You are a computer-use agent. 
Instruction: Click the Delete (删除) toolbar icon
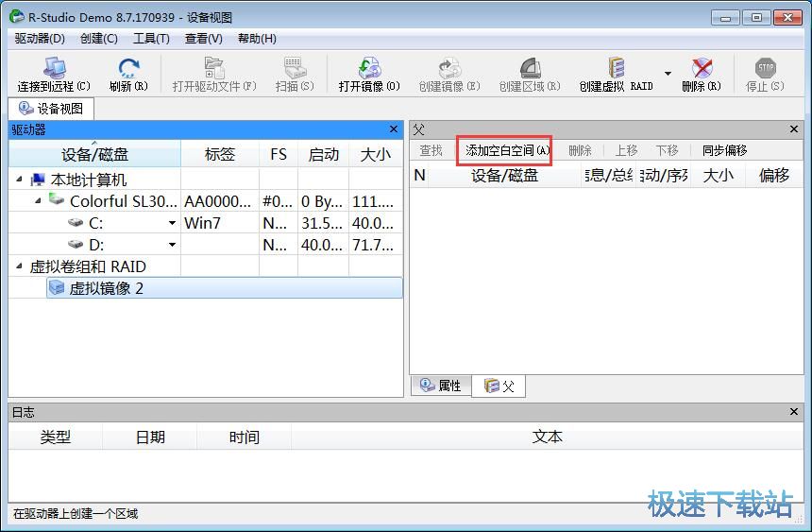tap(702, 68)
